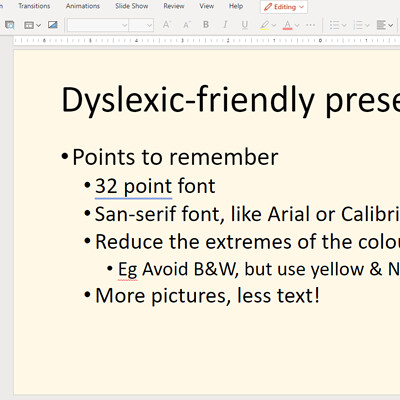400x400 pixels.
Task: Click the horizontal ruler above slide
Action: [207, 41]
